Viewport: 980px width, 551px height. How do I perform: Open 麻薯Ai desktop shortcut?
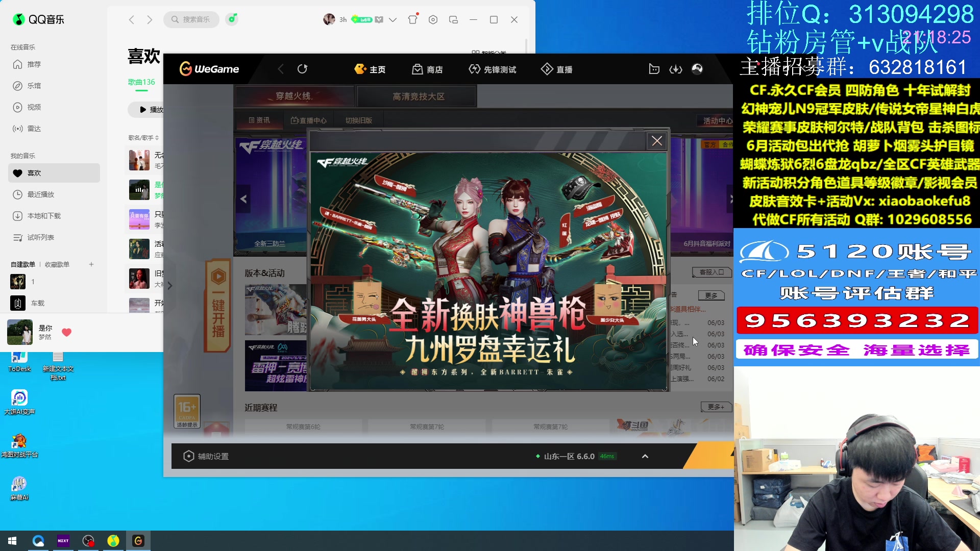pos(19,488)
